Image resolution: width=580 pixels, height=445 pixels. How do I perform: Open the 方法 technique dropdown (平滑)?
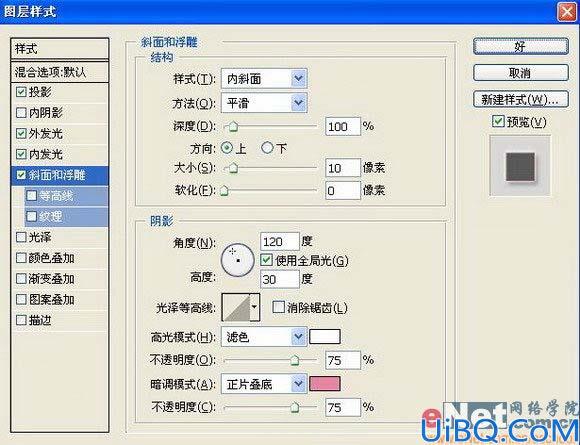pyautogui.click(x=264, y=103)
